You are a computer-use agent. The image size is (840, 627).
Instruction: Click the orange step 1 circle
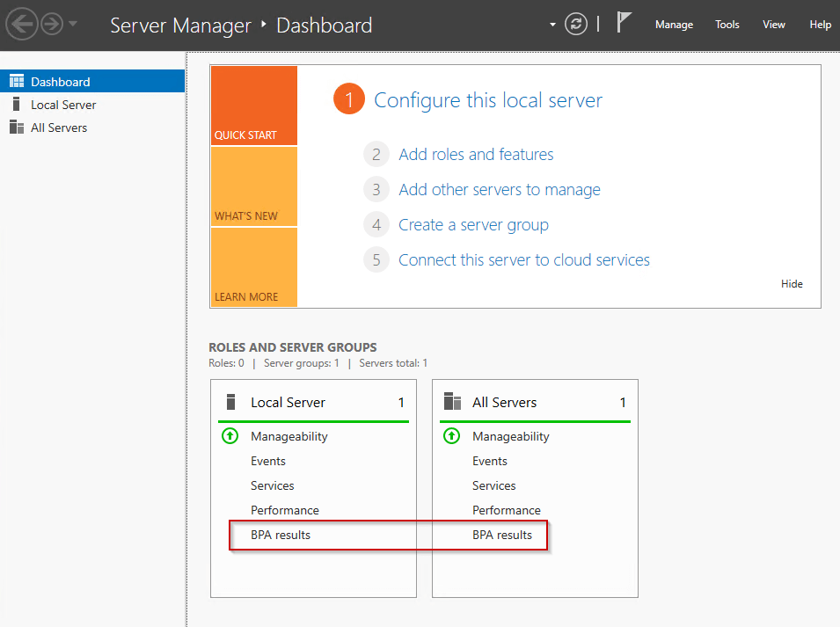(x=348, y=99)
